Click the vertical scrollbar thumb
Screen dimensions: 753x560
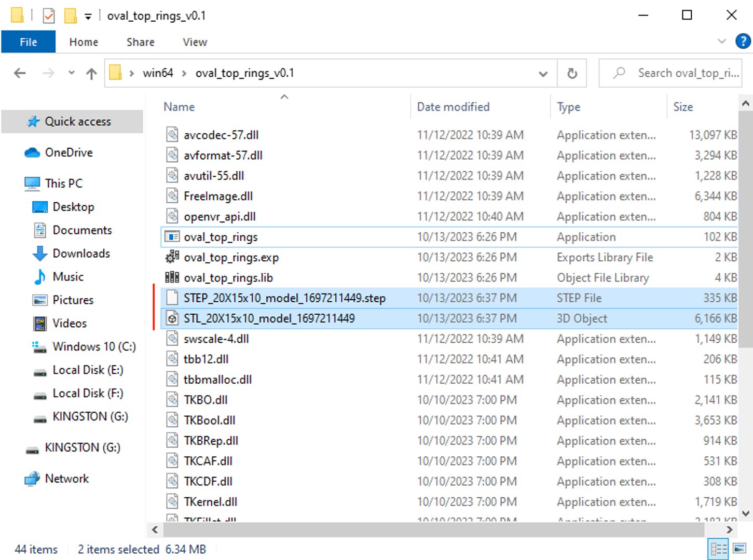coord(745,230)
